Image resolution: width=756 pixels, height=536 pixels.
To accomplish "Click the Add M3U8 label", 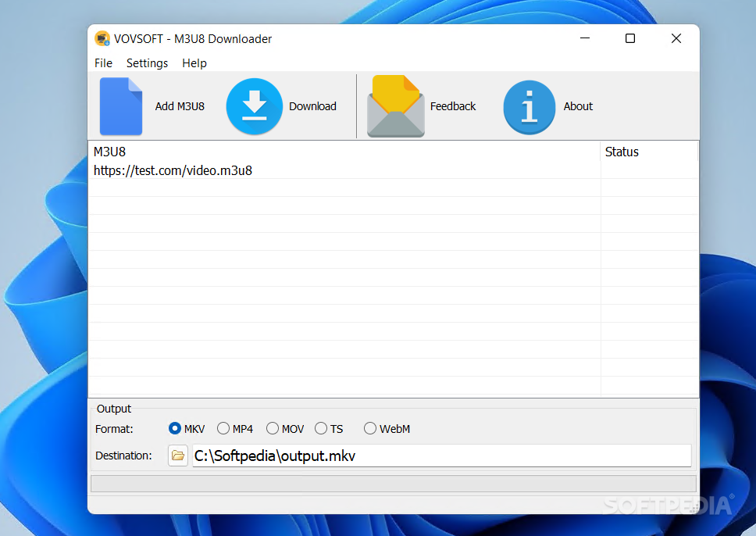I will 180,106.
